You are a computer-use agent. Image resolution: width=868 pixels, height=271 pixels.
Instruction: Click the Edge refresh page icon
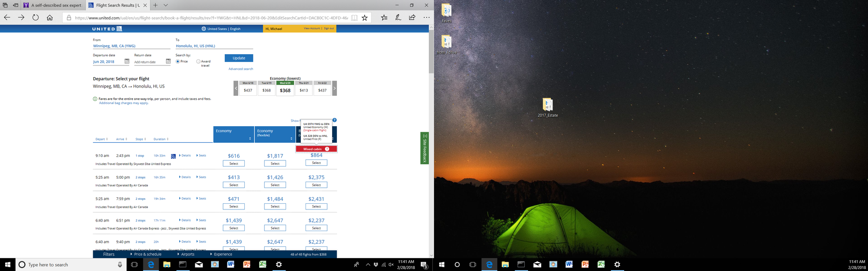pyautogui.click(x=36, y=17)
